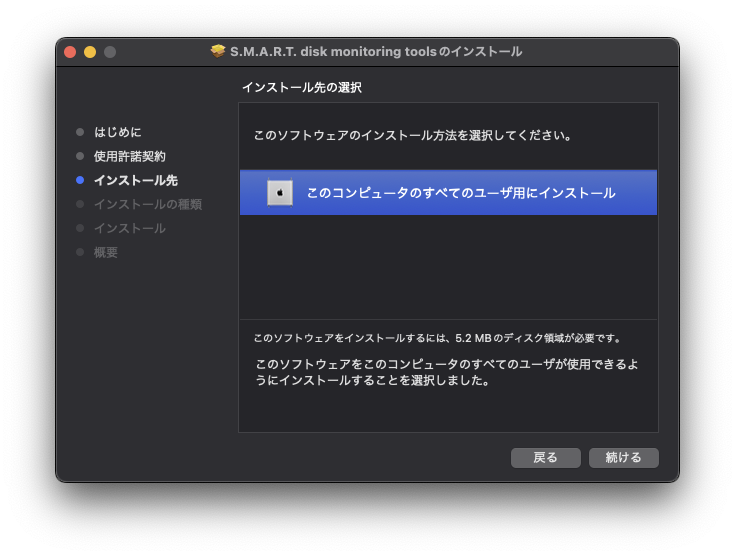The height and width of the screenshot is (556, 735).
Task: Click the instruction text about choosing install method
Action: pyautogui.click(x=413, y=135)
